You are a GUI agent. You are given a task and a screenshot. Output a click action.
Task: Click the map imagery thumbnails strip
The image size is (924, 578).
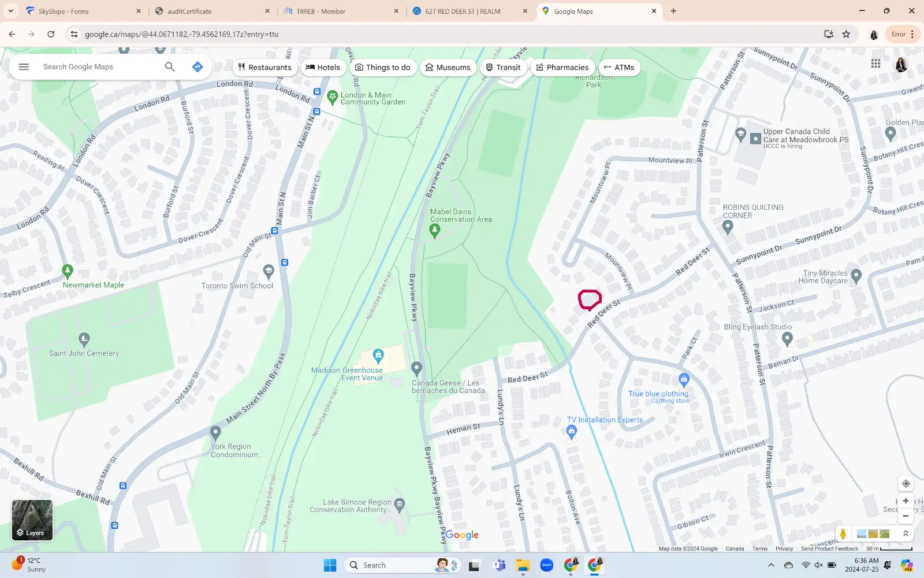pyautogui.click(x=873, y=534)
